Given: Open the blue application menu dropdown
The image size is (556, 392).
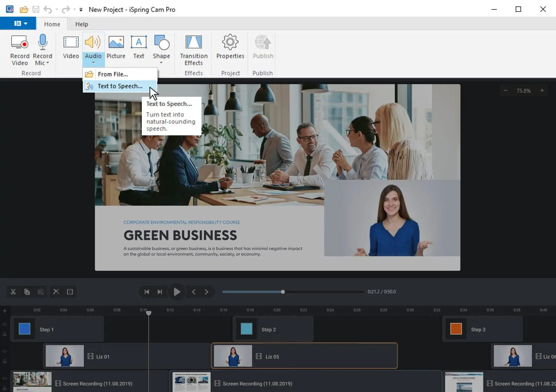Looking at the screenshot, I should [x=21, y=23].
